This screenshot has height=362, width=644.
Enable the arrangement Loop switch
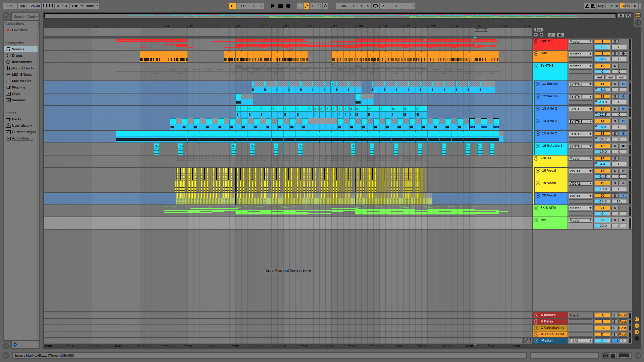tap(375, 6)
